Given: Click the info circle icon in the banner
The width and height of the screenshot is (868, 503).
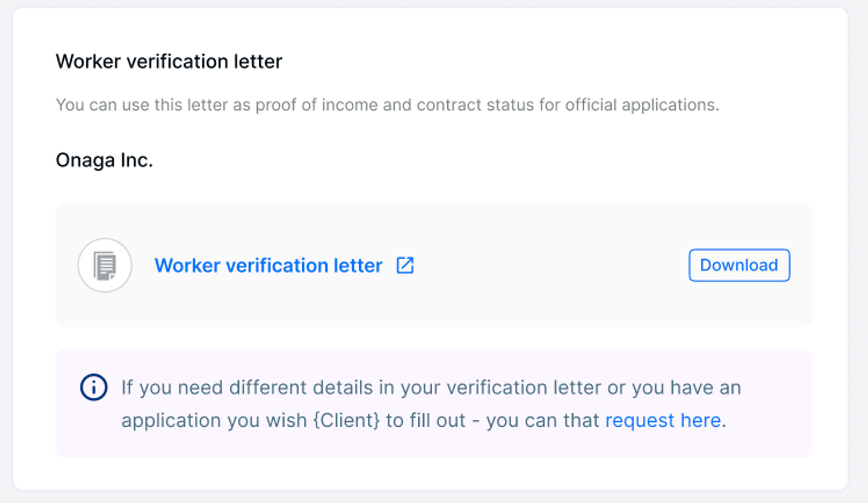Looking at the screenshot, I should point(94,387).
